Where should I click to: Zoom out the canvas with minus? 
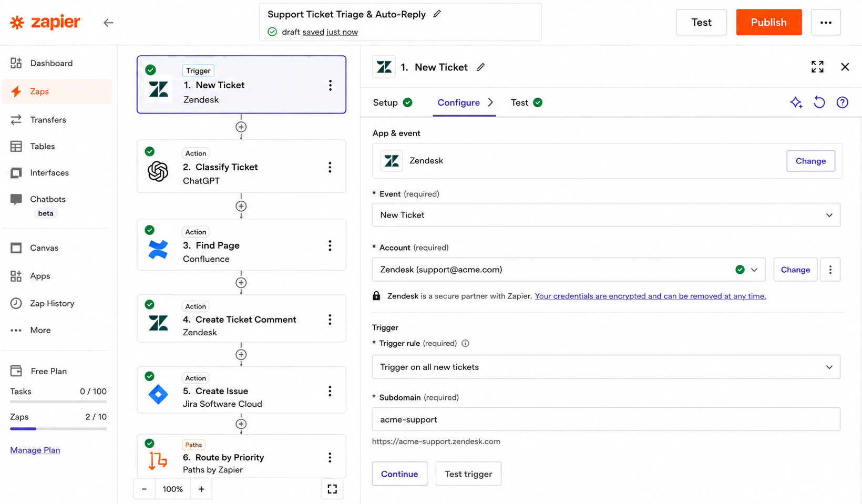[145, 489]
